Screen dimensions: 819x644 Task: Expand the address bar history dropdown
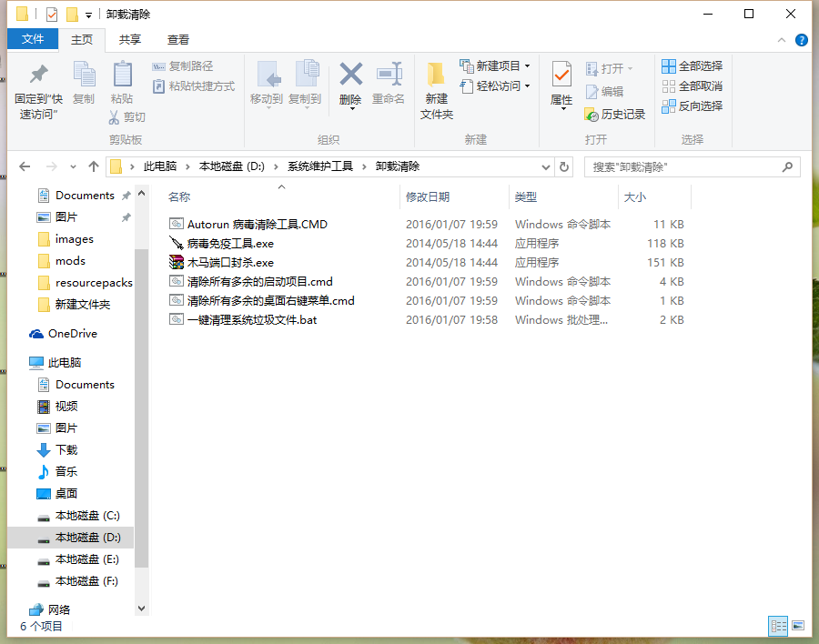pyautogui.click(x=546, y=166)
